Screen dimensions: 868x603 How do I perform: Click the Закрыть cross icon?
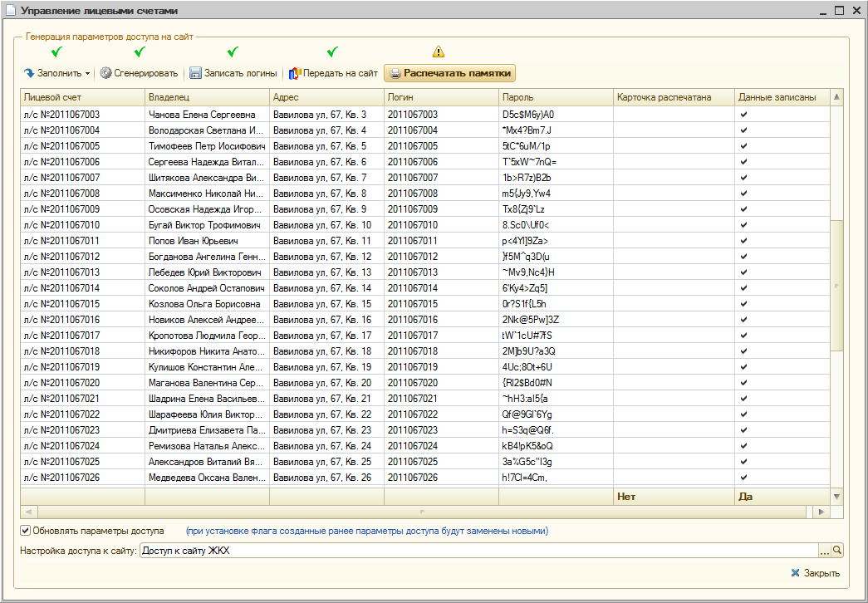point(795,573)
